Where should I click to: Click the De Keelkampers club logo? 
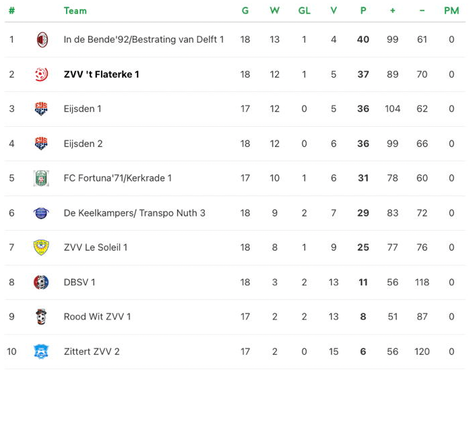[41, 213]
